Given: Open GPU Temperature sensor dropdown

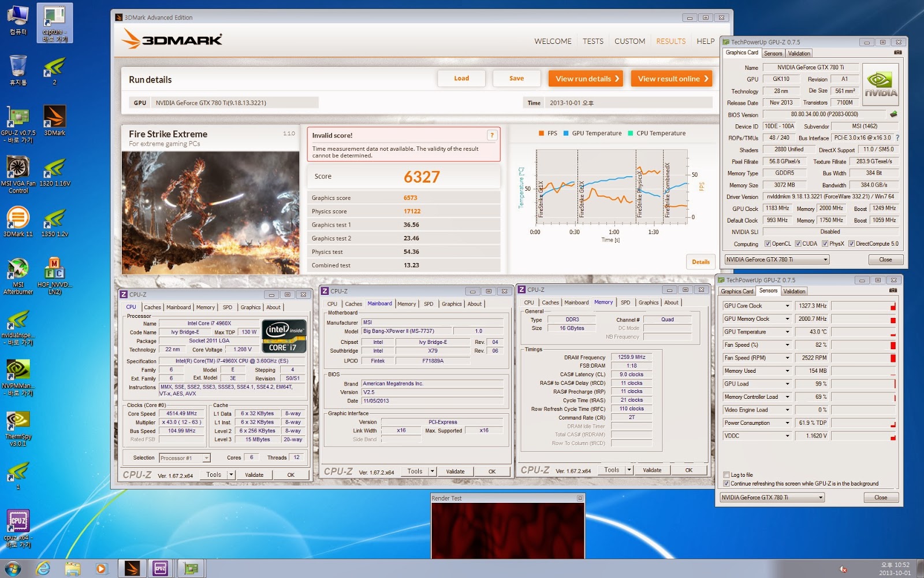Looking at the screenshot, I should [x=787, y=332].
